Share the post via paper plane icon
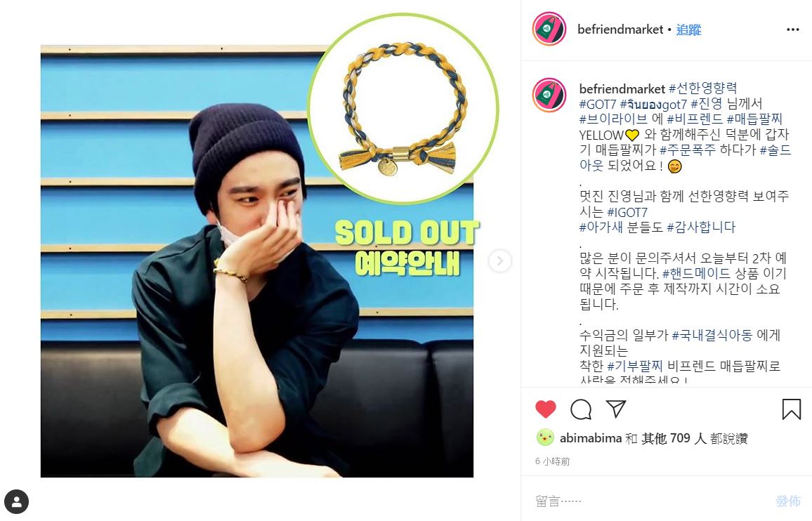The width and height of the screenshot is (812, 521). tap(616, 409)
